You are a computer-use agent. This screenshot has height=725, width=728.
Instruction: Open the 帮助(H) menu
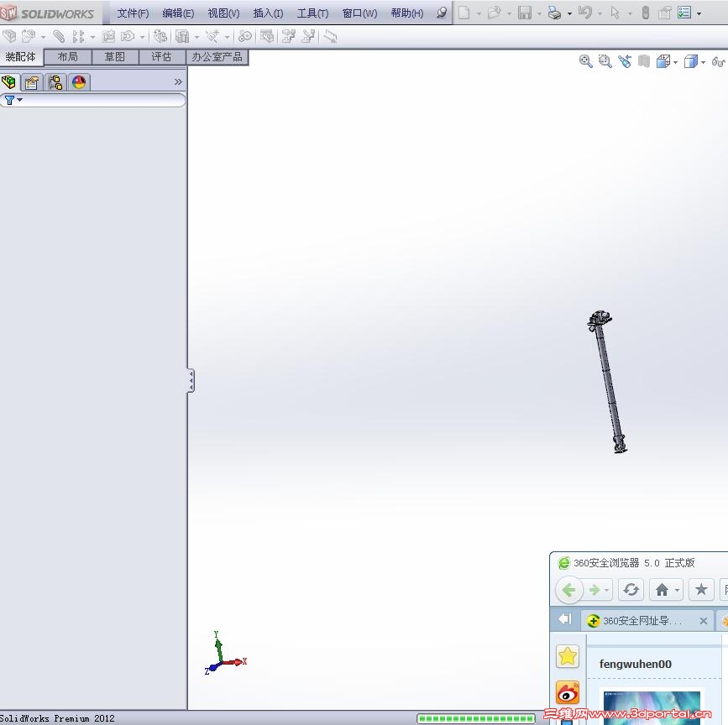tap(406, 13)
